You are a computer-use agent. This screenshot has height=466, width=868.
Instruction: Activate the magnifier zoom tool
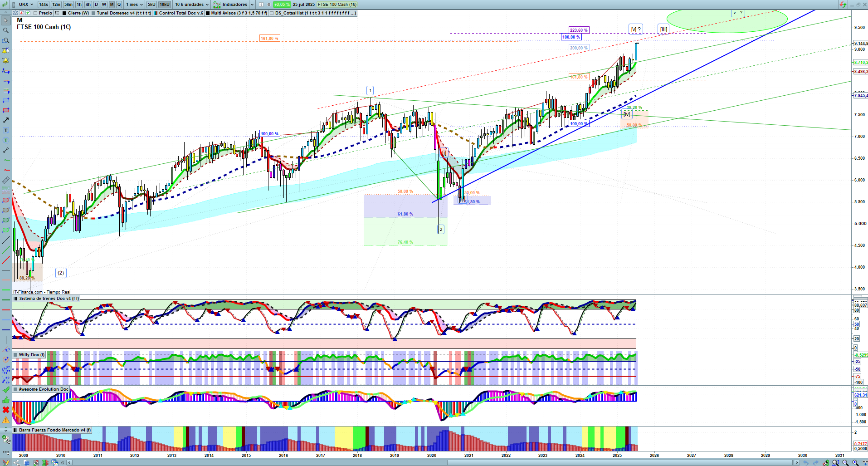point(6,30)
